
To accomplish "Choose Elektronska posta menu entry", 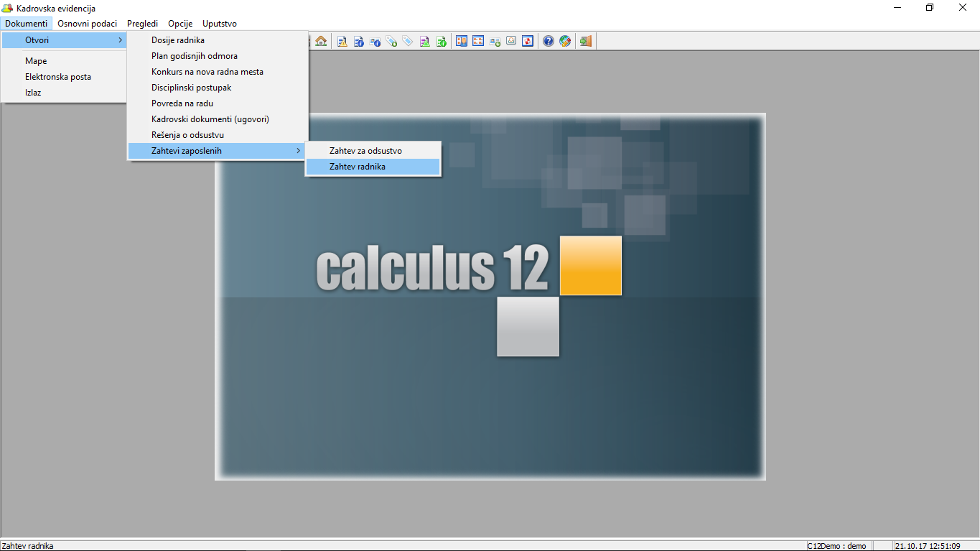I will 64,77.
